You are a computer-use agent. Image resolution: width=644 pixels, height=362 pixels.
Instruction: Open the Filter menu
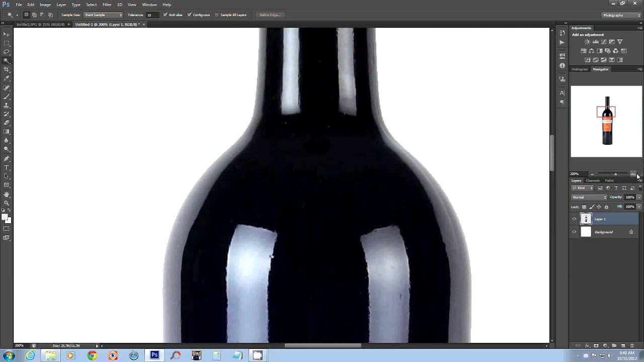click(x=107, y=5)
